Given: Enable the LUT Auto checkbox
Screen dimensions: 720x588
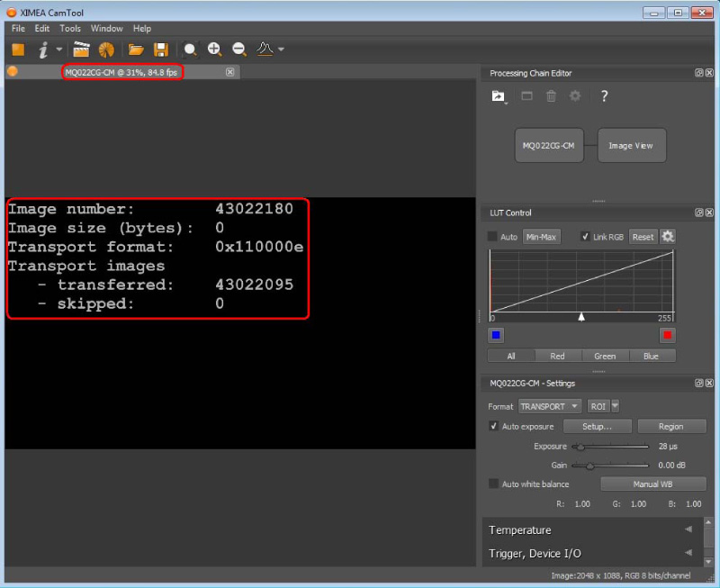Looking at the screenshot, I should [492, 237].
